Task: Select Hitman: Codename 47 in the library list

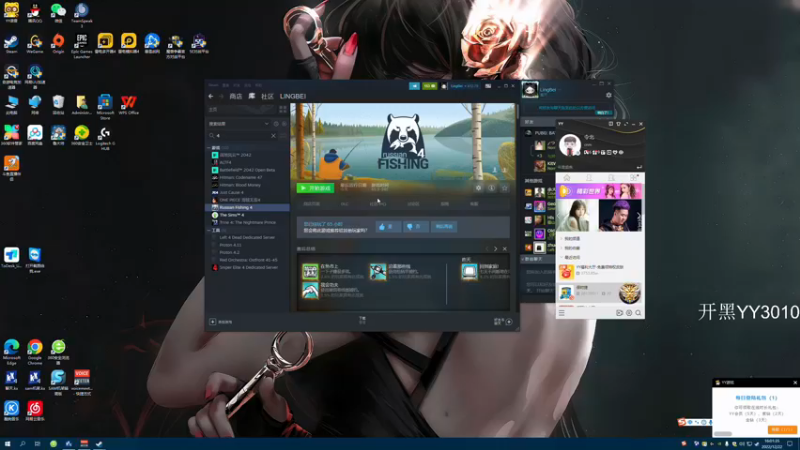Action: [240, 178]
